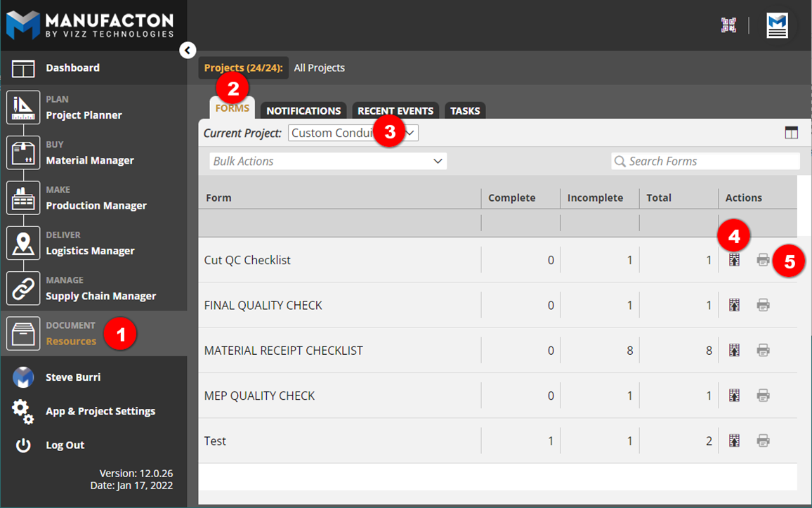The image size is (812, 508).
Task: Click Log Out in sidebar
Action: pos(65,445)
